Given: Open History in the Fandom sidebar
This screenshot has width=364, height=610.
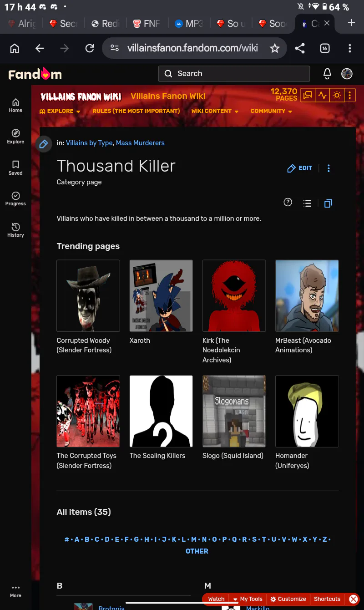Looking at the screenshot, I should [x=15, y=230].
